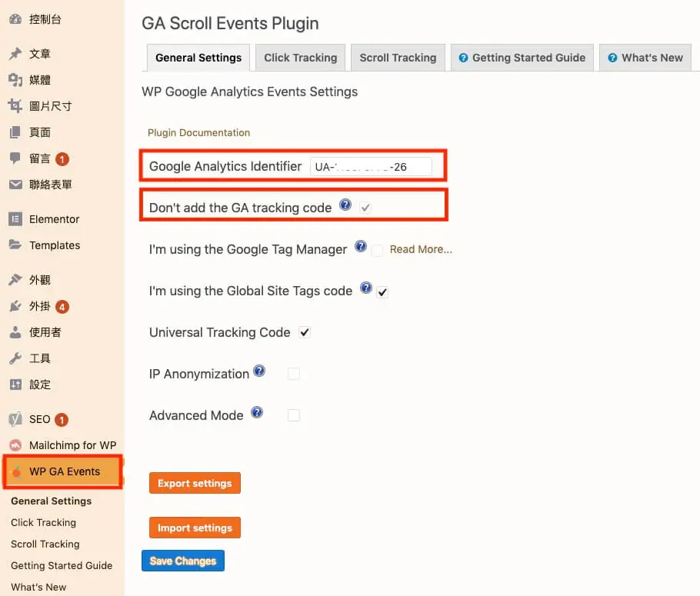Click help icon beside Advanced Mode

257,412
